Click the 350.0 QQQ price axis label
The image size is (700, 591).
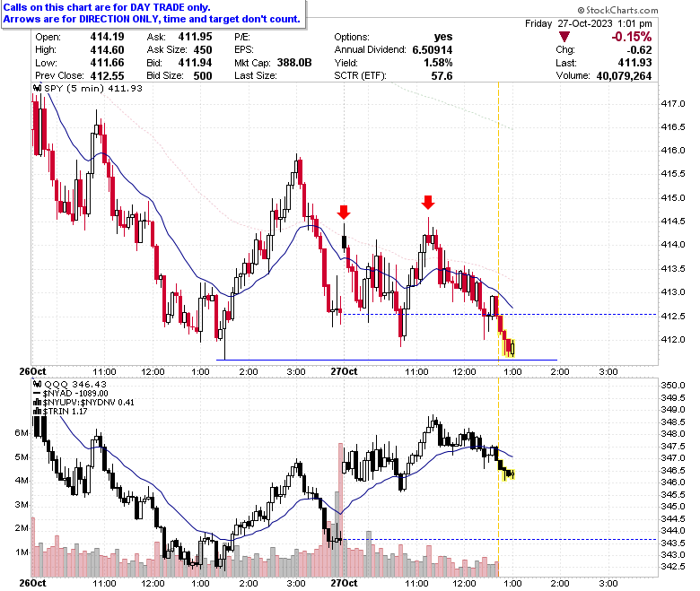pos(673,385)
